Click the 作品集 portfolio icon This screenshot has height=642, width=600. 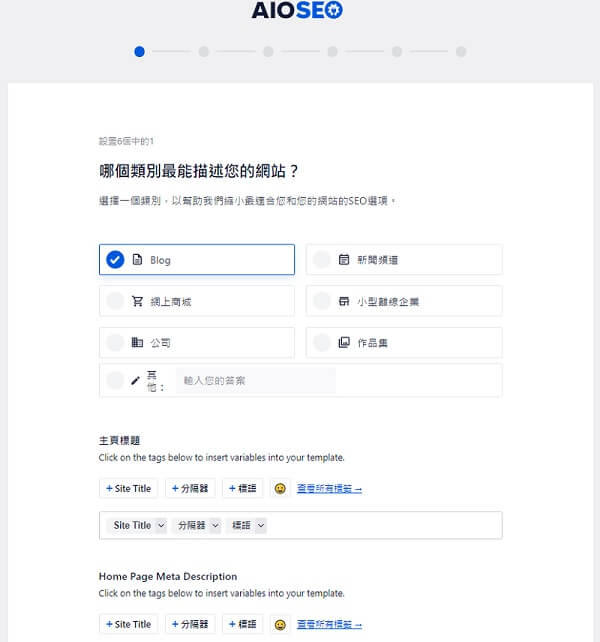click(344, 342)
